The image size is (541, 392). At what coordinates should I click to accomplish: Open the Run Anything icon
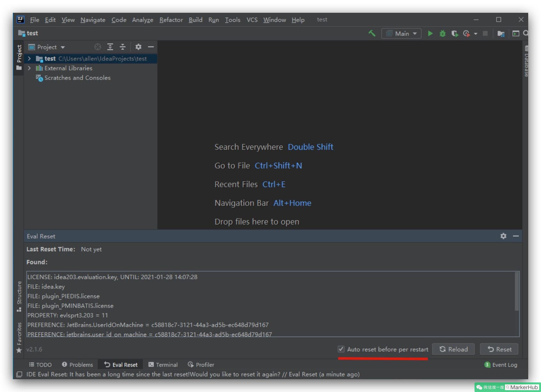516,33
